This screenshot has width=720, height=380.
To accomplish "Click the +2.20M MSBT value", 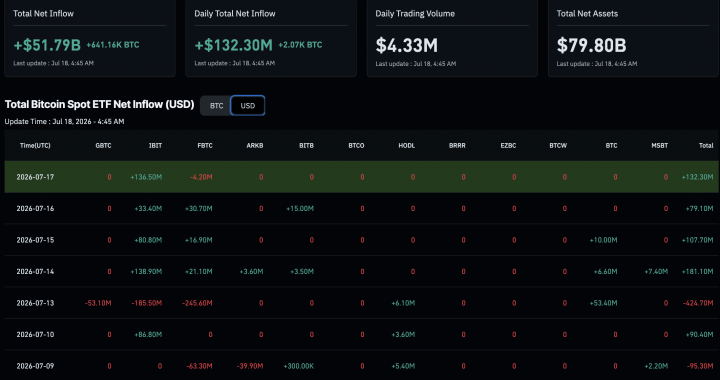I will point(656,366).
